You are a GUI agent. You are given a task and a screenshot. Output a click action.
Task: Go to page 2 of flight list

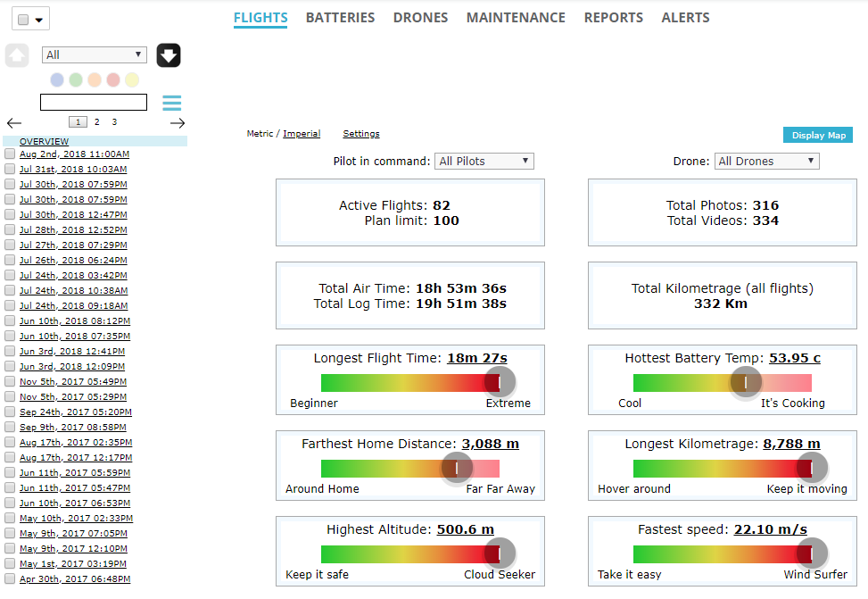(97, 122)
